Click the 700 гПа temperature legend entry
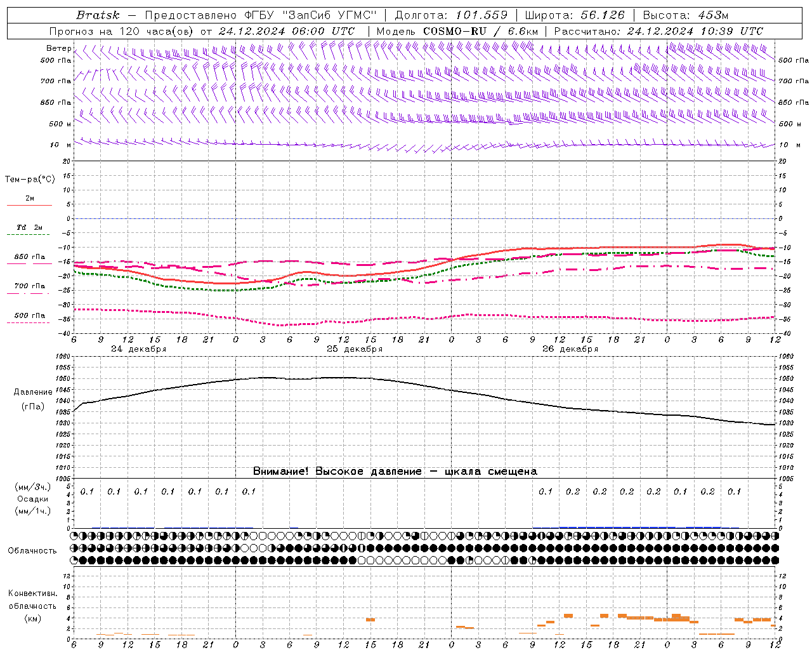 point(29,286)
